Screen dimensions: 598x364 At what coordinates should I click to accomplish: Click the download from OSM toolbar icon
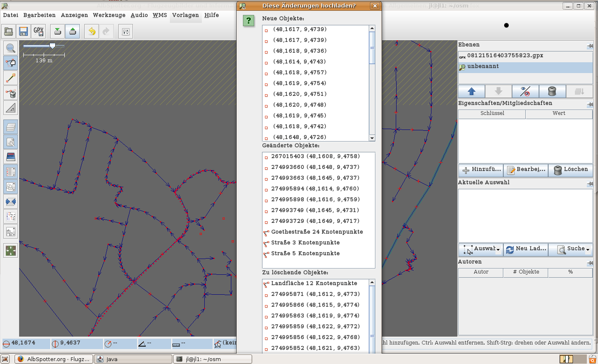coord(58,32)
